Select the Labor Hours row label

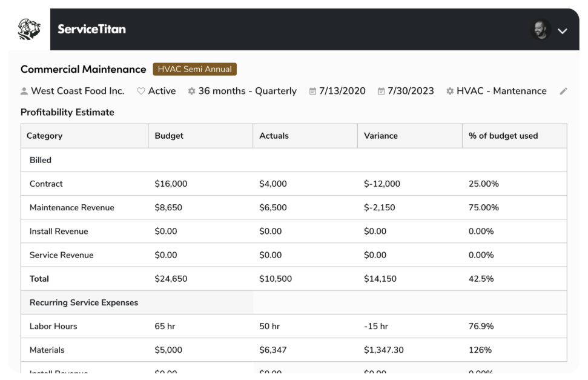(x=53, y=326)
